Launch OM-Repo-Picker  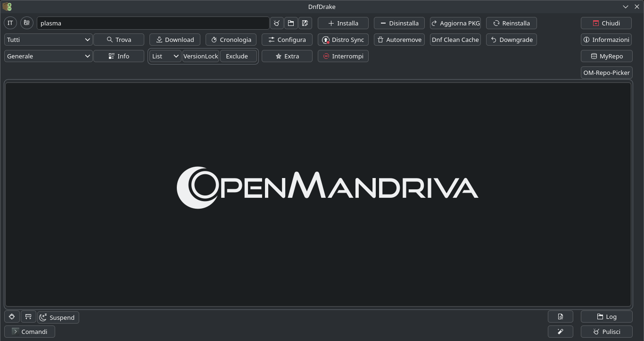click(606, 73)
